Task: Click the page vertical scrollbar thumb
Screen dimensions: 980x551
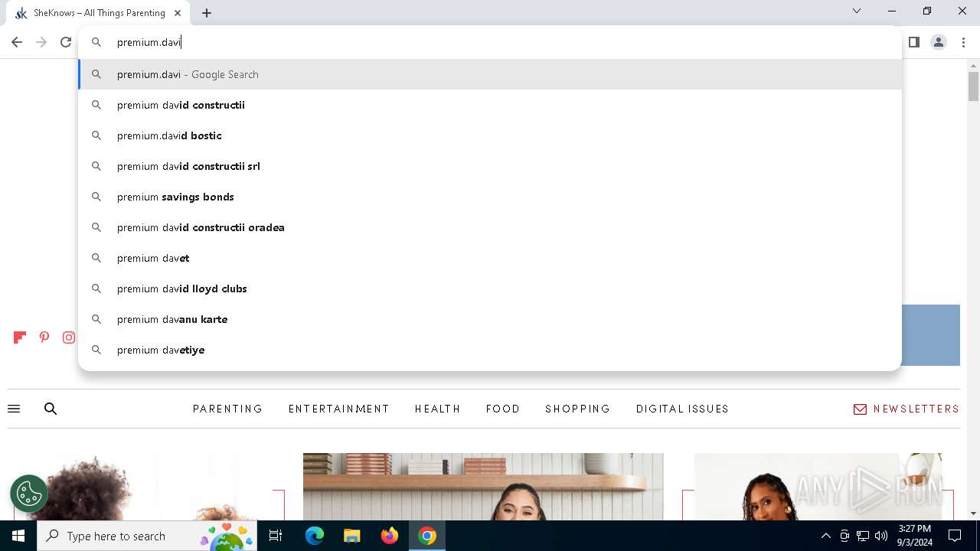Action: pos(973,86)
